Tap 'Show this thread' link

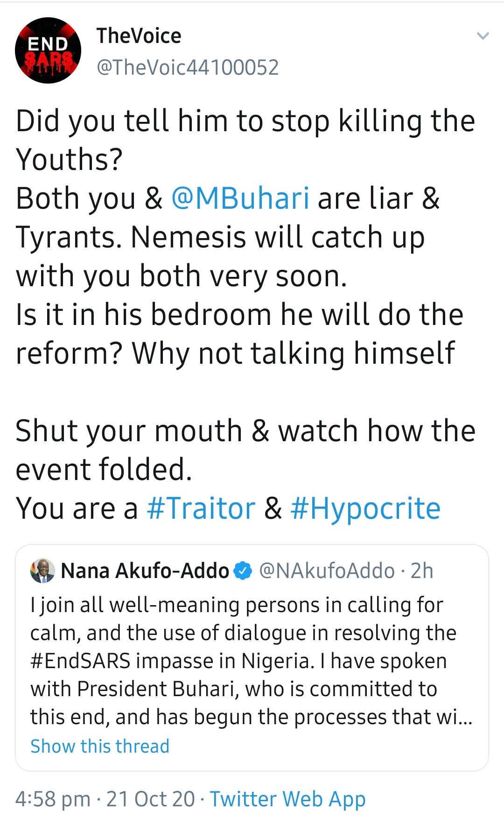(100, 746)
